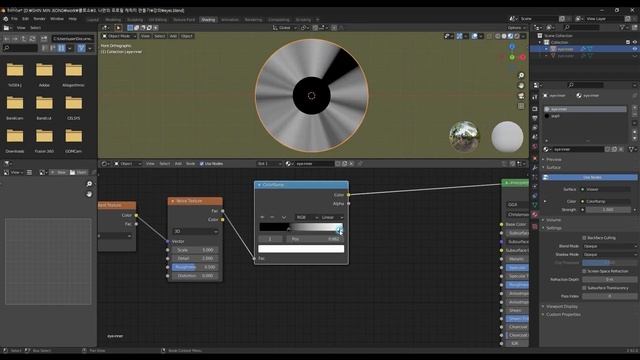Click the Strength value field
Screen dimensions: 640x360
pyautogui.click(x=607, y=210)
